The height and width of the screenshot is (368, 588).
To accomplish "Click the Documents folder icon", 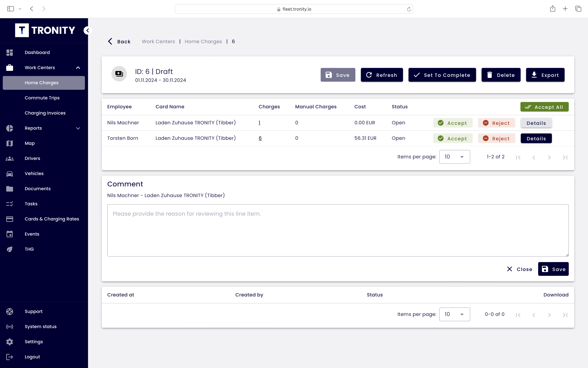I will pyautogui.click(x=9, y=189).
